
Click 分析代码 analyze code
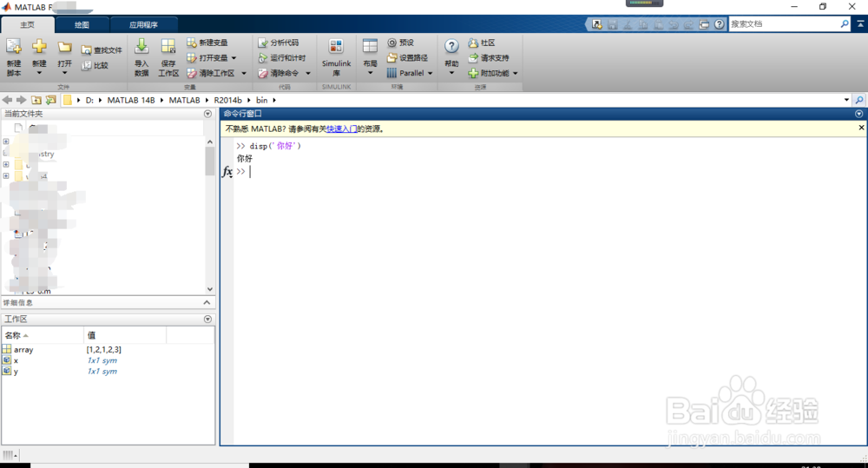tap(279, 43)
